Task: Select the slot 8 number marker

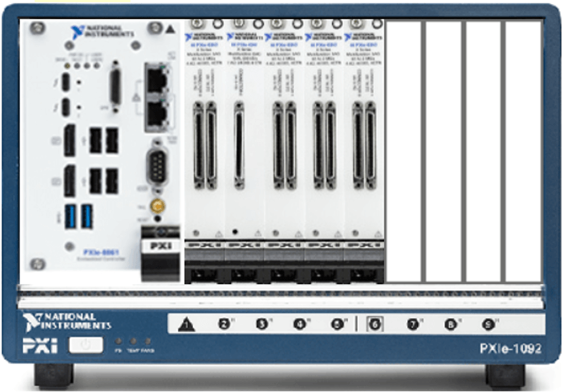Action: click(451, 325)
